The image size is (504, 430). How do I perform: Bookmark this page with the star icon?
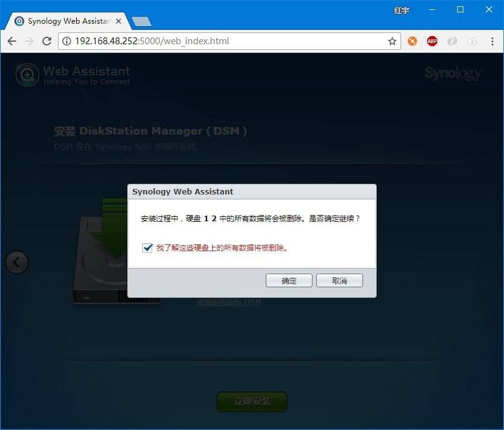[392, 41]
